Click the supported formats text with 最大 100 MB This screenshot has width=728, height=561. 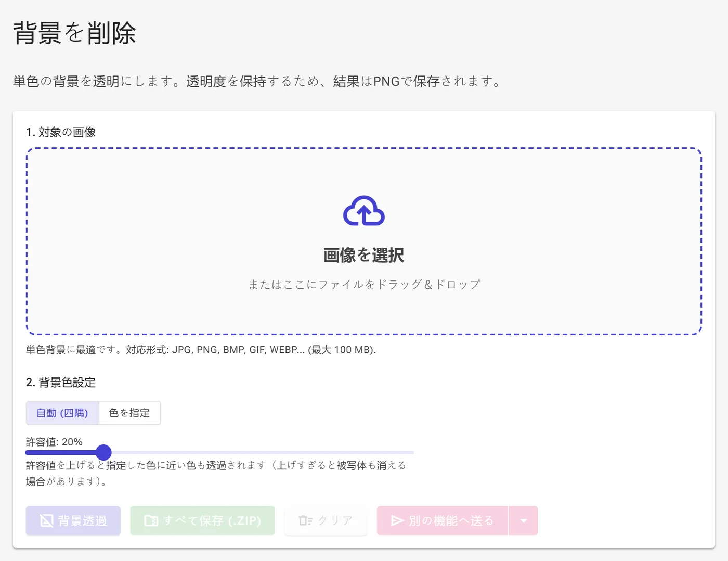[201, 350]
